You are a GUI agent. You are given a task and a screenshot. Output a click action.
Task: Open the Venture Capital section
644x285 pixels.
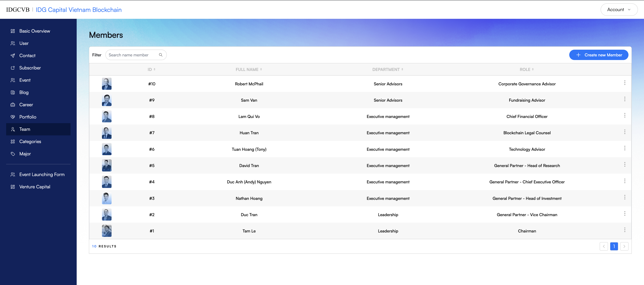click(35, 186)
